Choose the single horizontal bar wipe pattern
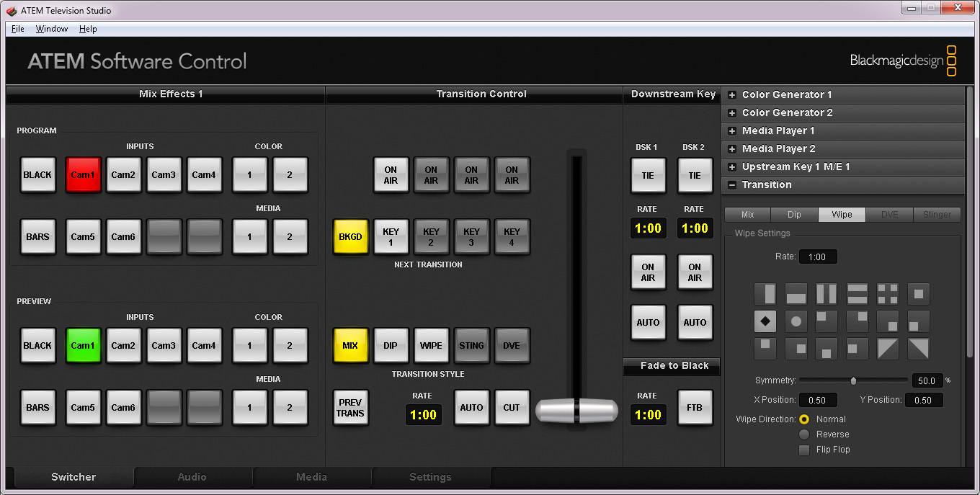Screen dimensions: 980x495 [x=796, y=294]
